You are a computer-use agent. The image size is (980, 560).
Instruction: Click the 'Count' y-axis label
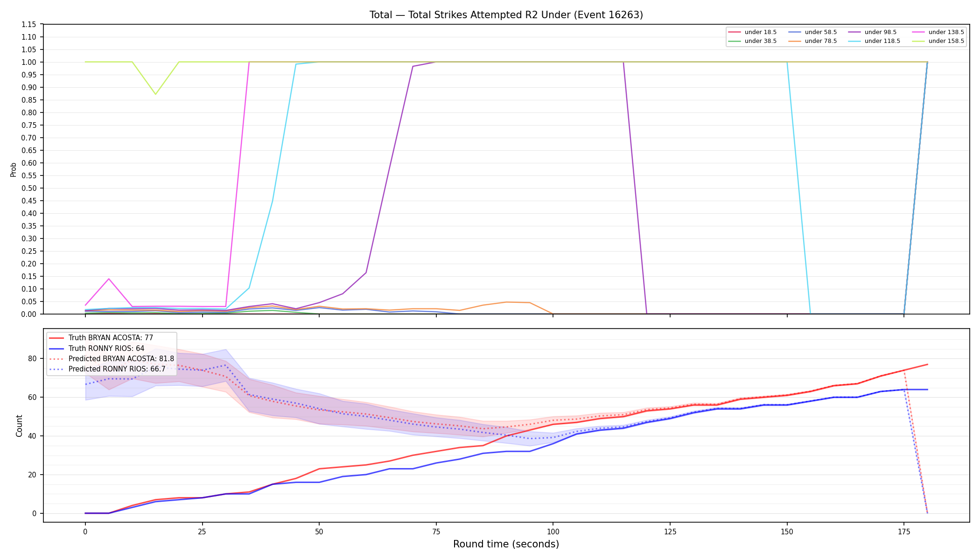[x=19, y=426]
